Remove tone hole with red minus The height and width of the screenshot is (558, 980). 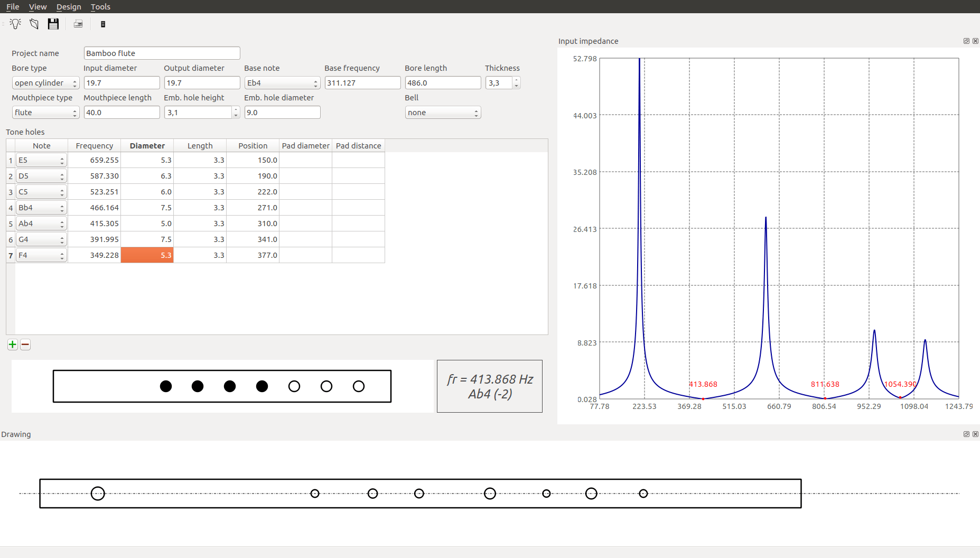point(25,345)
